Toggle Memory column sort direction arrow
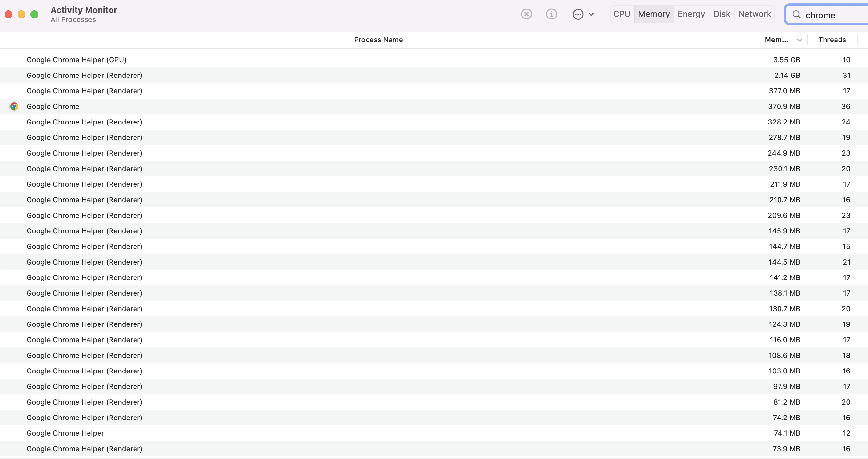This screenshot has height=459, width=868. coord(799,40)
